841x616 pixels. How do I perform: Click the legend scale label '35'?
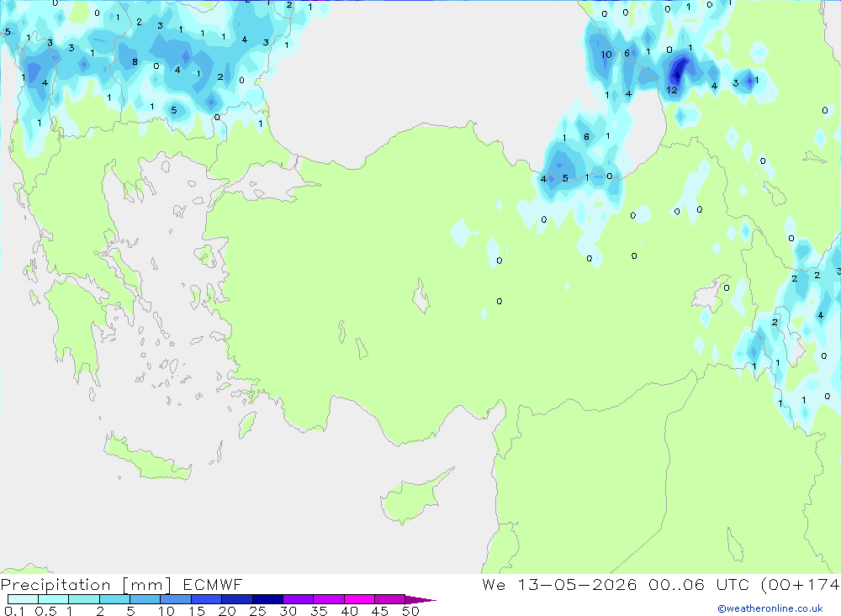click(x=319, y=611)
